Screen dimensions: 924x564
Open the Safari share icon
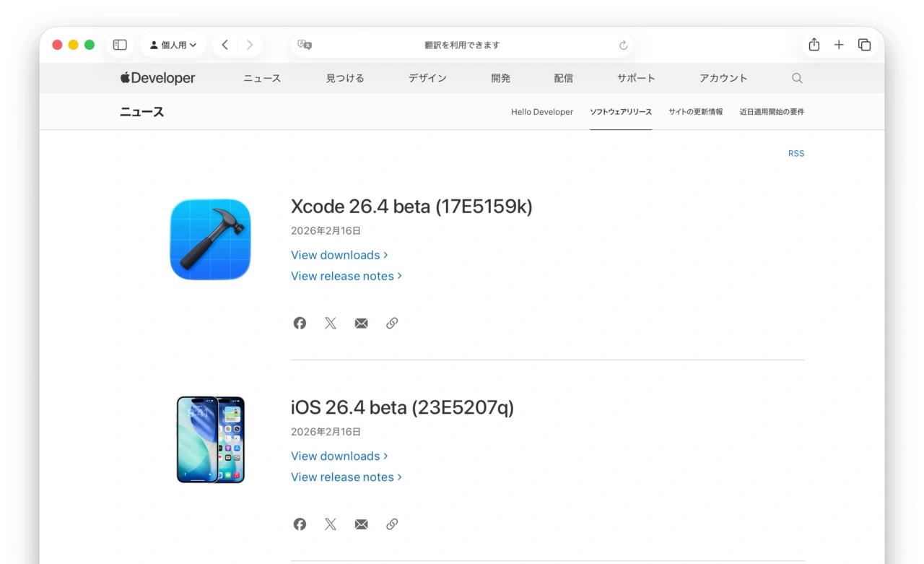coord(814,44)
